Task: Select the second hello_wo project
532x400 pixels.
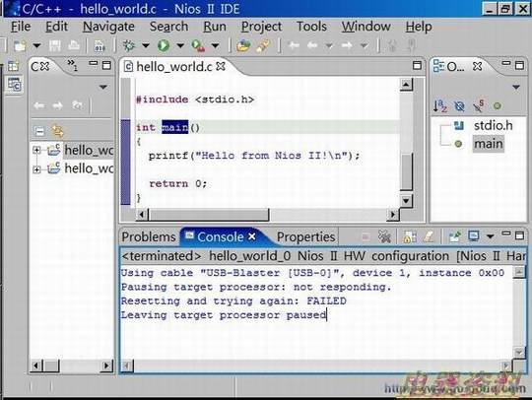Action: (89, 168)
